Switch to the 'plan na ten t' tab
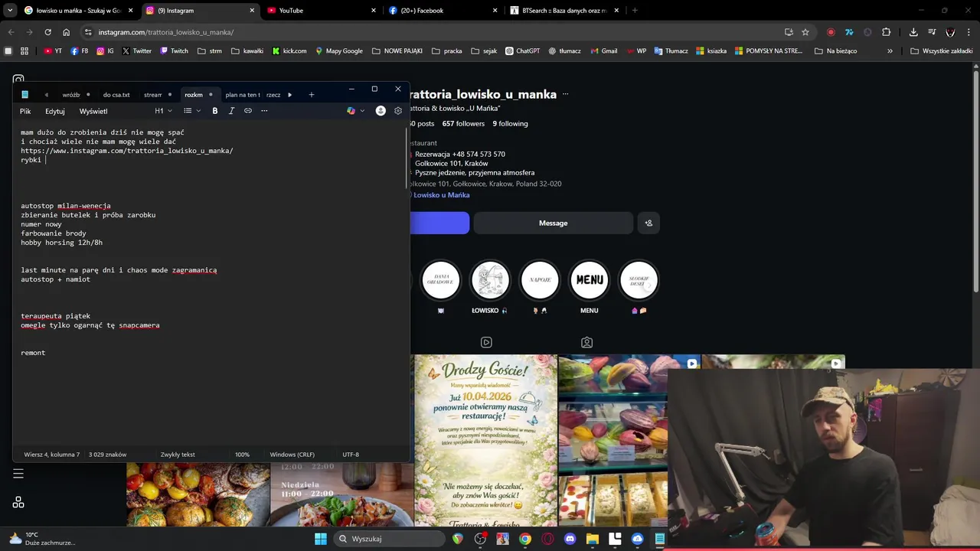 click(243, 95)
